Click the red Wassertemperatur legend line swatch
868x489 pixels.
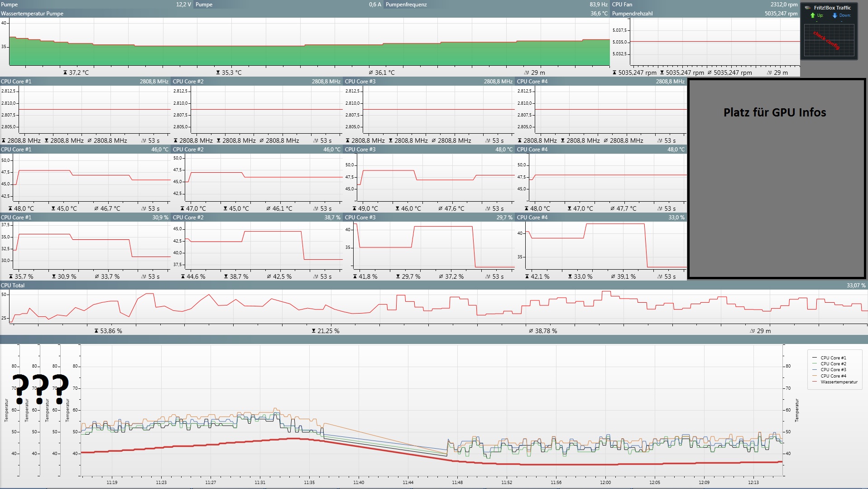815,382
